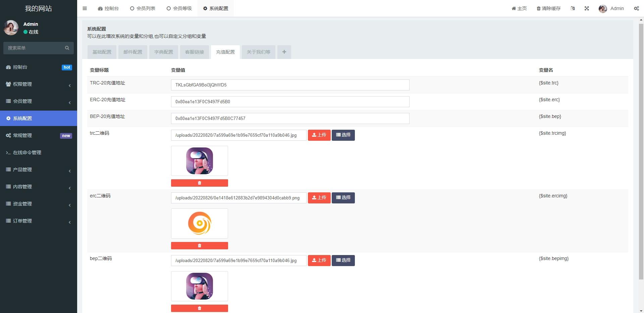
Task: Go to 主页 home link
Action: [519, 8]
